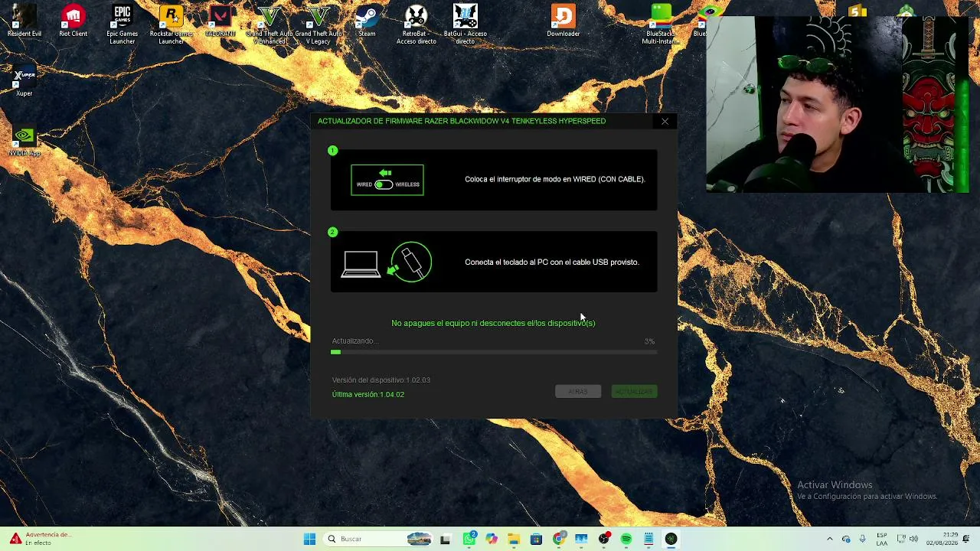Click the 'Coloca el interruptor de modo' instruction
The image size is (980, 551).
555,179
